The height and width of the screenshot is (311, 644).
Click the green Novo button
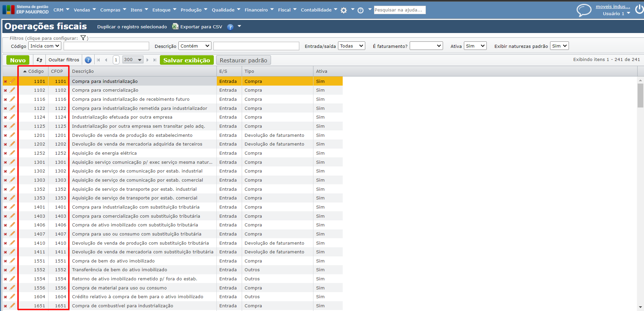point(18,60)
